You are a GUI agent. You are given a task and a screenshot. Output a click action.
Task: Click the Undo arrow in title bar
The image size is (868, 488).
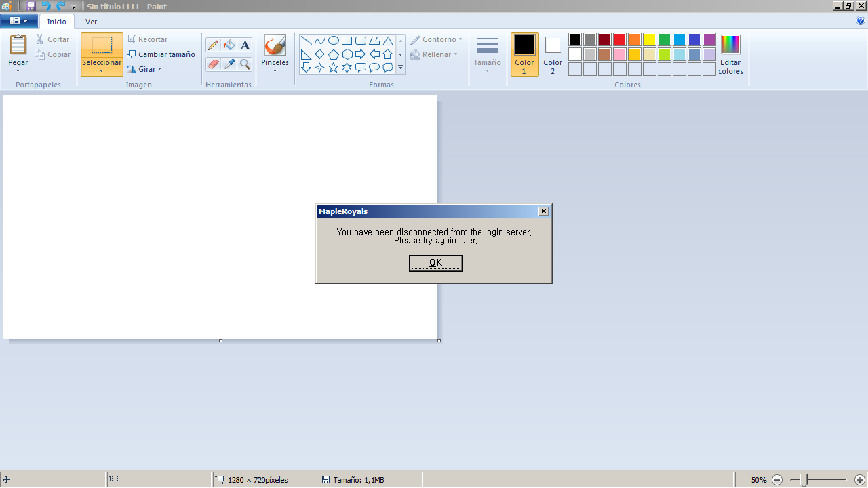(x=46, y=6)
